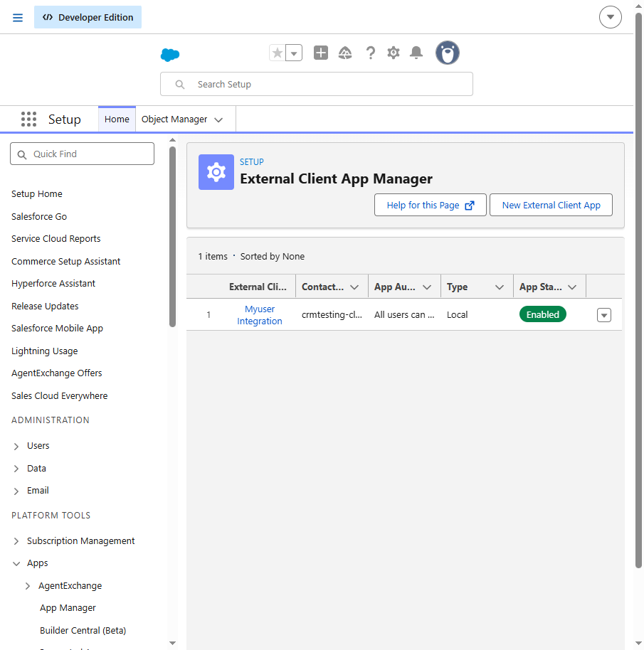Click sidebar scrollbar up arrow
Viewport: 644px width, 650px height.
[x=172, y=140]
